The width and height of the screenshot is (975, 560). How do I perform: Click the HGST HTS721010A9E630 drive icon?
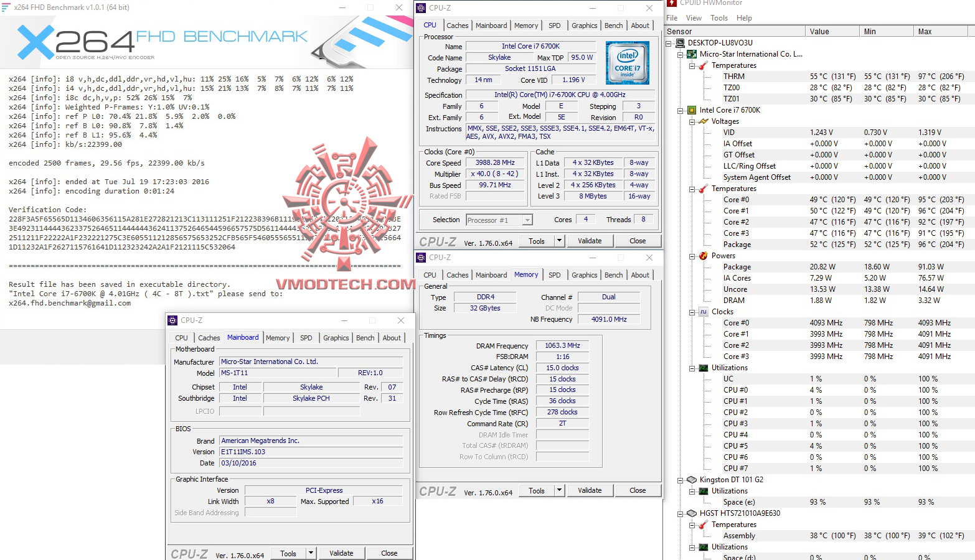pyautogui.click(x=691, y=513)
